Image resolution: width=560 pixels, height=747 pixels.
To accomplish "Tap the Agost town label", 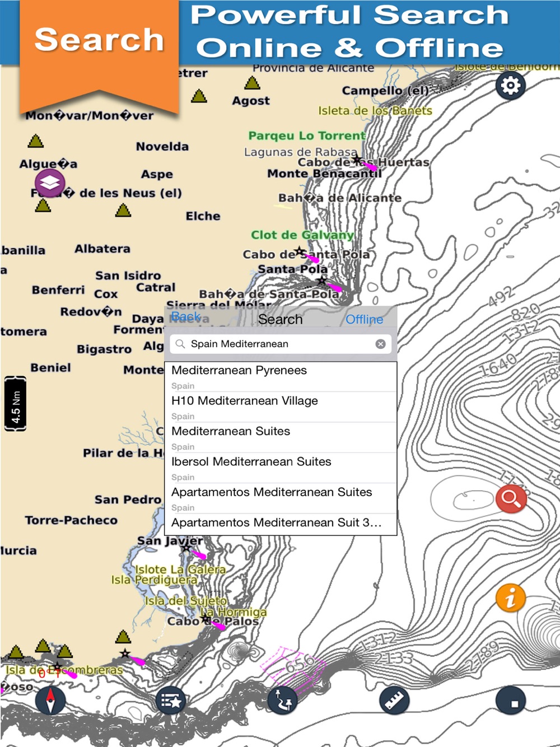I will (251, 101).
